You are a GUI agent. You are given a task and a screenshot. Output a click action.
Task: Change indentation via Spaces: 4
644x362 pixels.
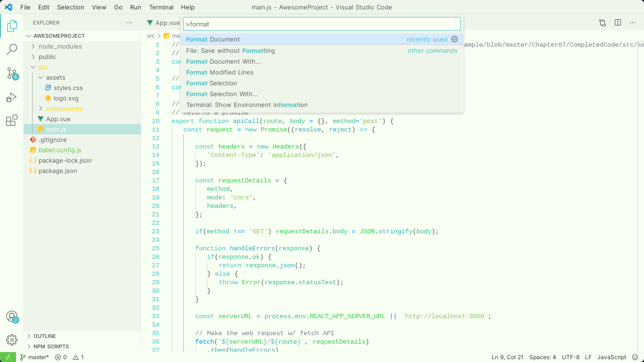543,357
